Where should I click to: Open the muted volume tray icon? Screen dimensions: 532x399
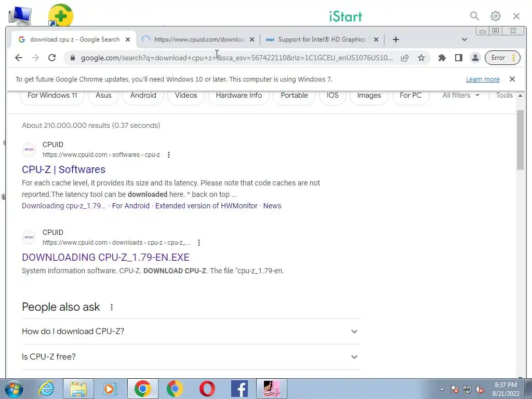pos(480,390)
